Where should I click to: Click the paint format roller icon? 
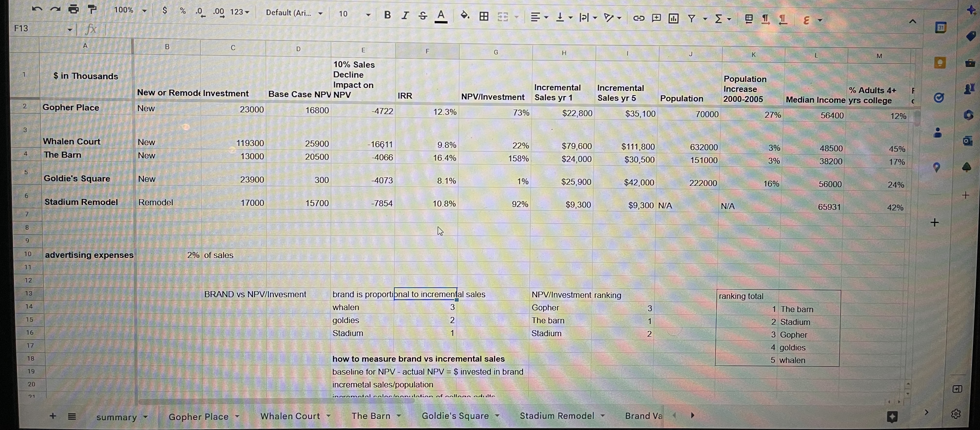pos(92,9)
